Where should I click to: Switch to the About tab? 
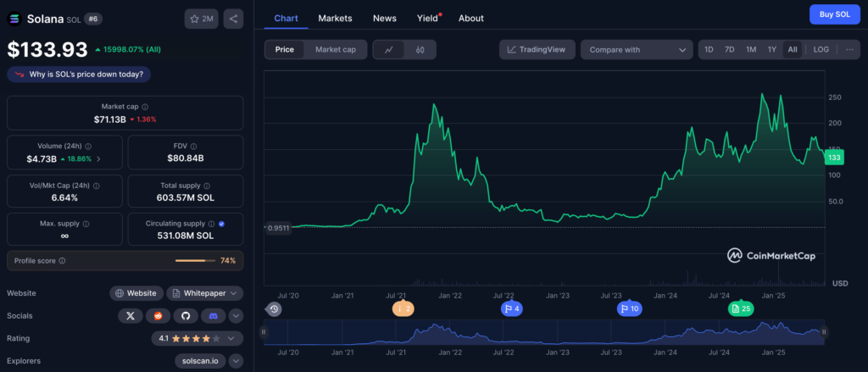(471, 19)
